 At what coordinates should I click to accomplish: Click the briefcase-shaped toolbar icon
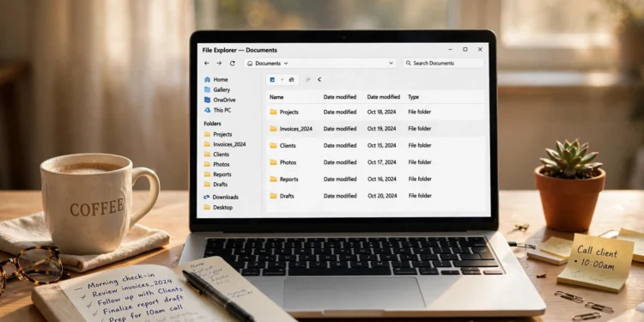(x=292, y=80)
